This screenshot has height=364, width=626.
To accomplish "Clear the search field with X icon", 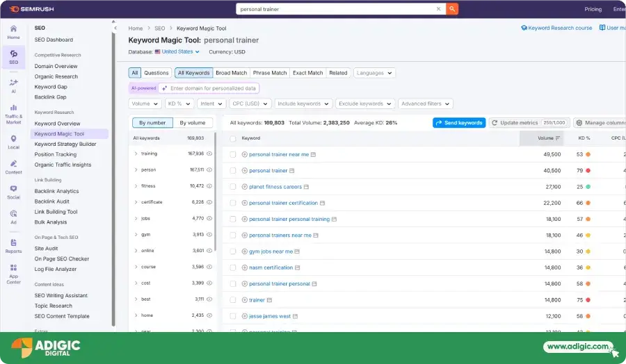I will [438, 9].
